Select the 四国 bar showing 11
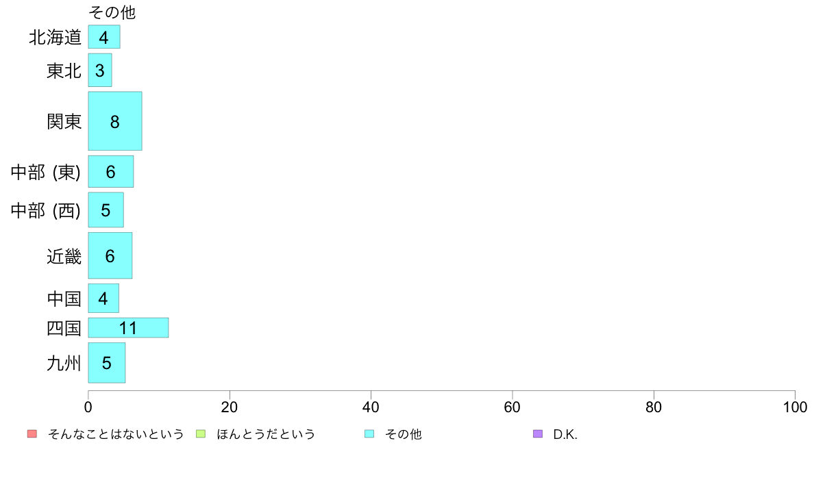This screenshot has width=814, height=504. 128,327
